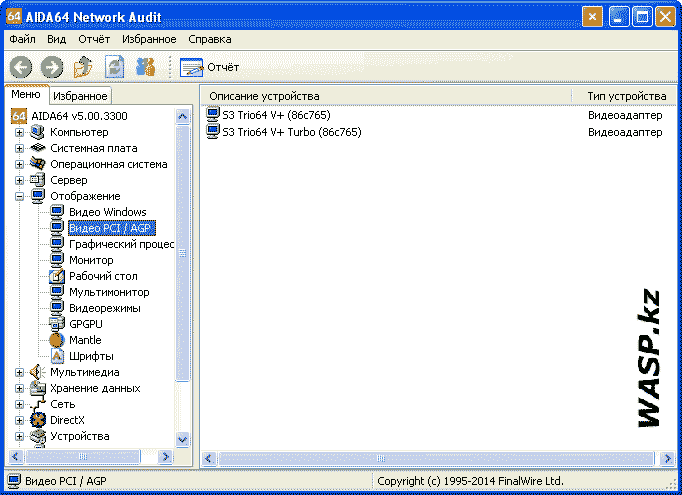
Task: Click the device list scrollbar left arrow
Action: (x=209, y=458)
